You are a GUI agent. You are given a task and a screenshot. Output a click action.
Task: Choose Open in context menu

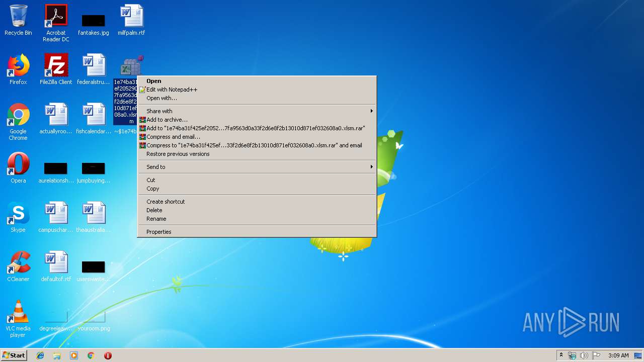coord(257,81)
